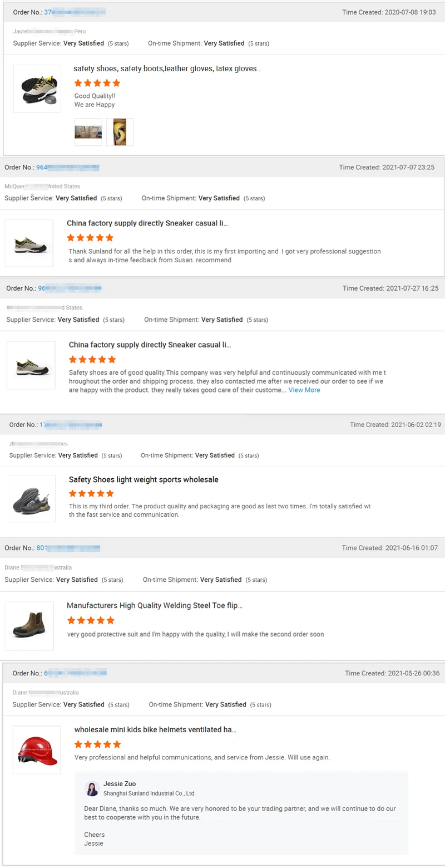The height and width of the screenshot is (868, 445).
Task: Open the brown welding boot product image
Action: (29, 625)
